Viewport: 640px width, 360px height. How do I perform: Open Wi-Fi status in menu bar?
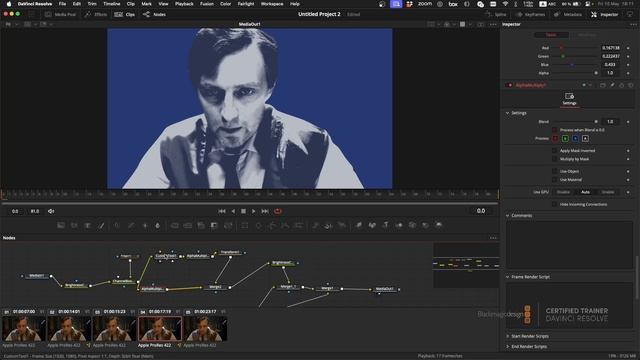[x=505, y=4]
